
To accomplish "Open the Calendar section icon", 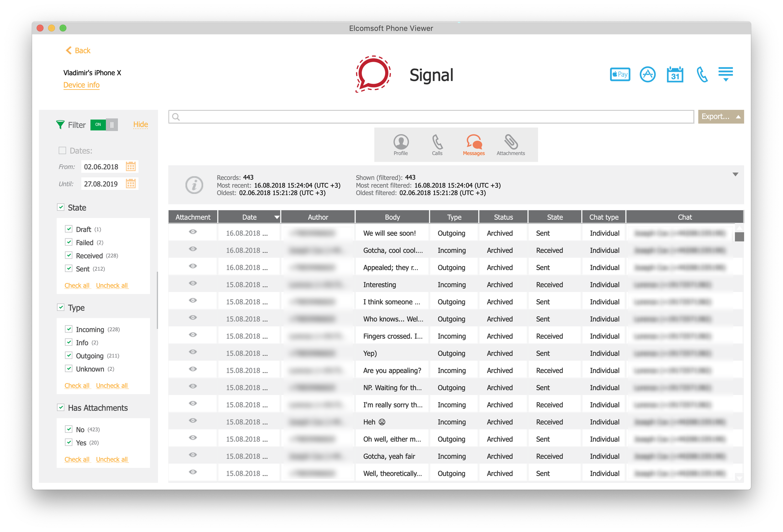I will click(675, 74).
